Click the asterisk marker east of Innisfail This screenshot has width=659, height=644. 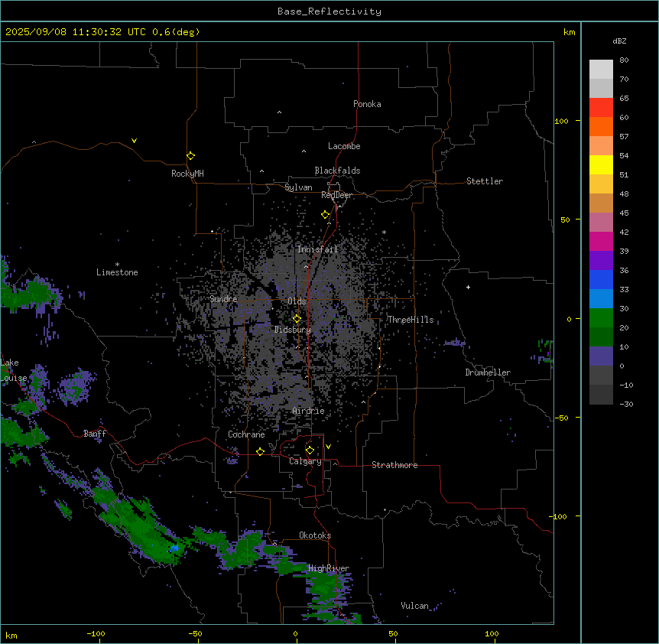pyautogui.click(x=384, y=232)
